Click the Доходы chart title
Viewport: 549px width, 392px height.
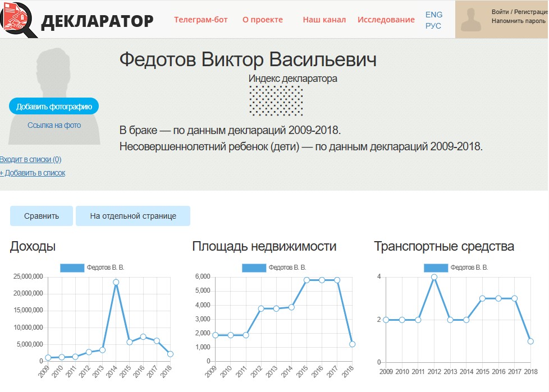point(33,246)
